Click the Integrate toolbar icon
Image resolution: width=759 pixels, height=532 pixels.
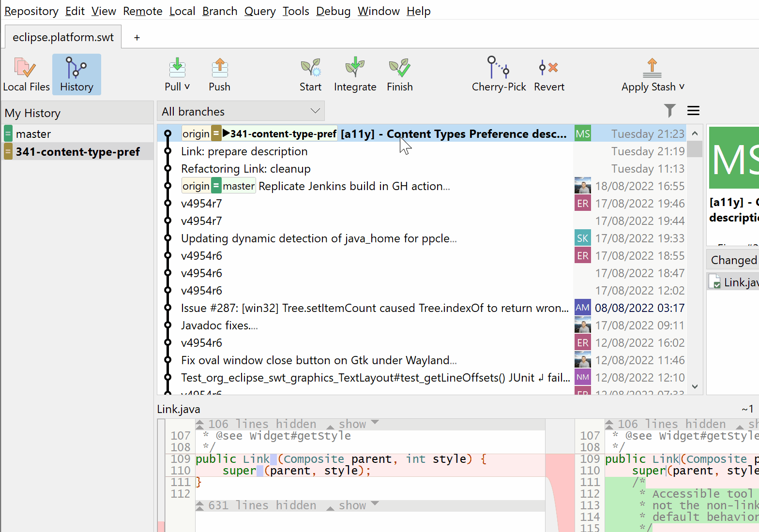pos(355,68)
